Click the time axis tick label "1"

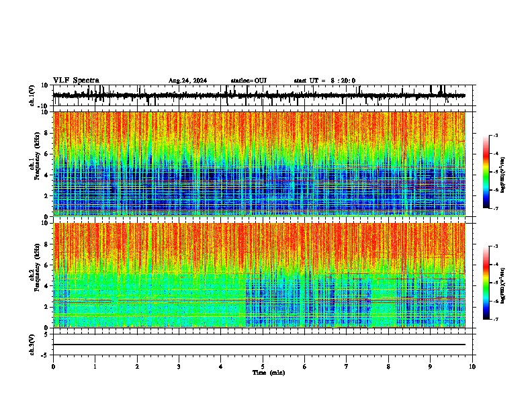tap(95, 367)
